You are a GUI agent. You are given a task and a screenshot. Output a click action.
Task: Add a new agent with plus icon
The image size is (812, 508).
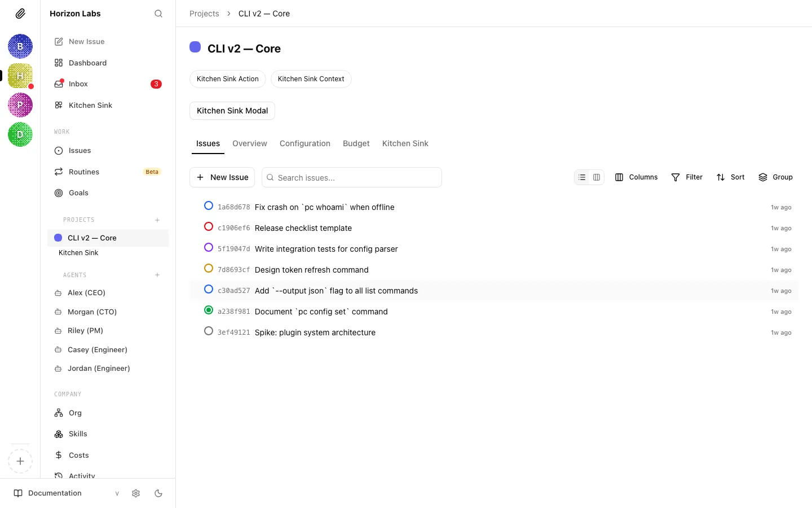(x=157, y=275)
